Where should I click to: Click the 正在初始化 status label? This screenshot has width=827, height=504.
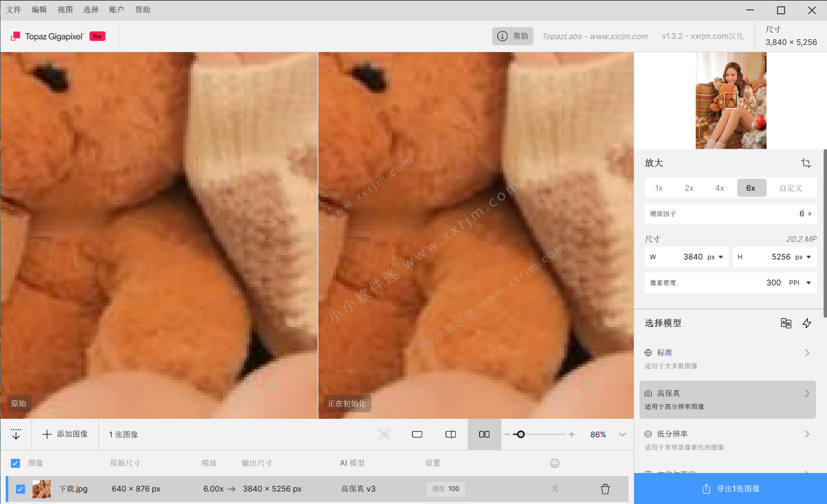coord(347,404)
